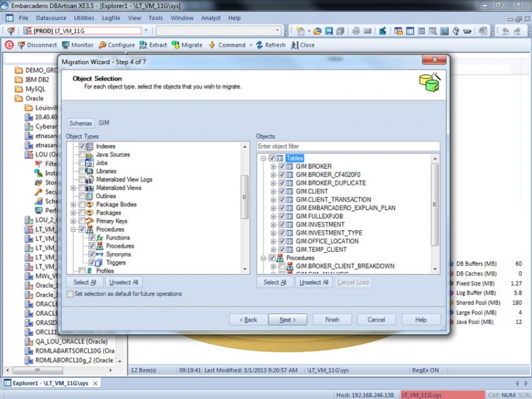The width and height of the screenshot is (532, 399).
Task: Click the Migrate toolbar icon
Action: tap(176, 45)
